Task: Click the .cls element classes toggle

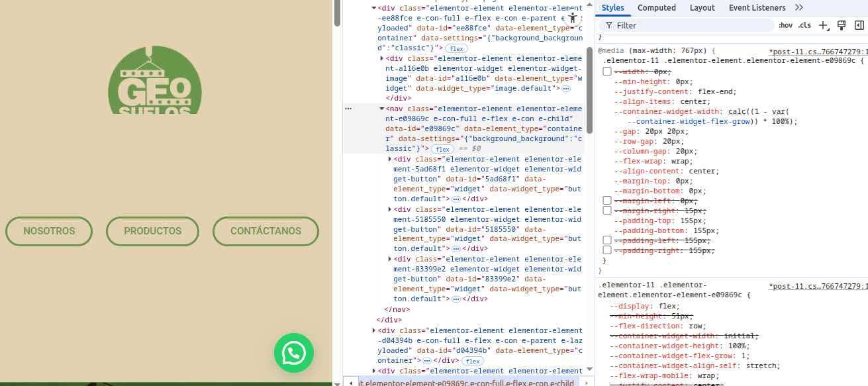Action: [804, 25]
